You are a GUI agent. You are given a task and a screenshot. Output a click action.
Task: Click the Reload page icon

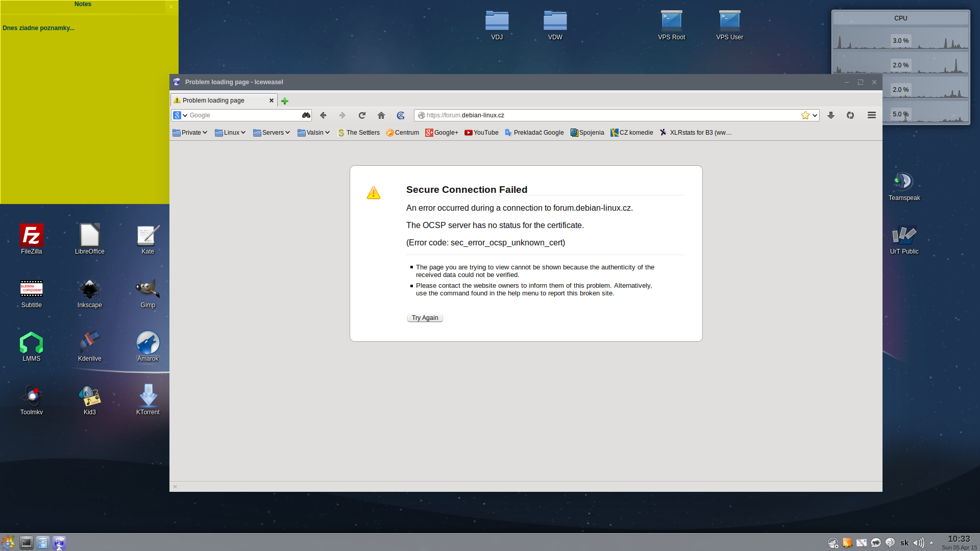pyautogui.click(x=362, y=115)
